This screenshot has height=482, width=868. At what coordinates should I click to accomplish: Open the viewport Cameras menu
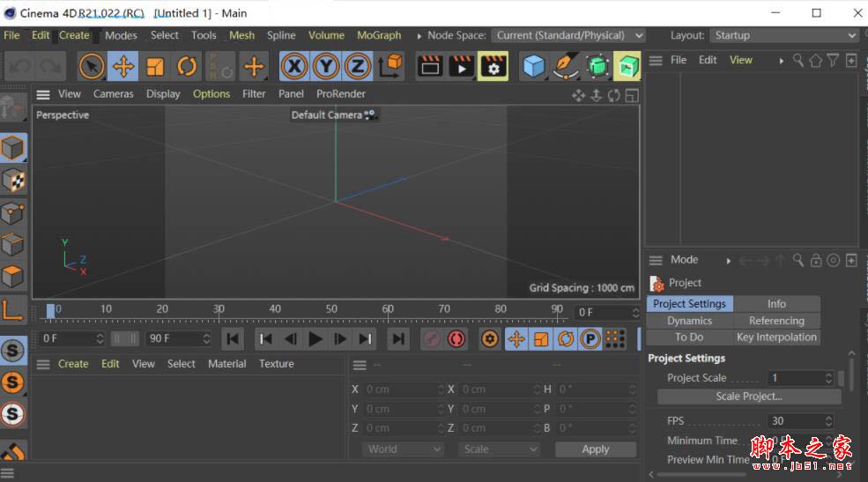click(x=114, y=94)
